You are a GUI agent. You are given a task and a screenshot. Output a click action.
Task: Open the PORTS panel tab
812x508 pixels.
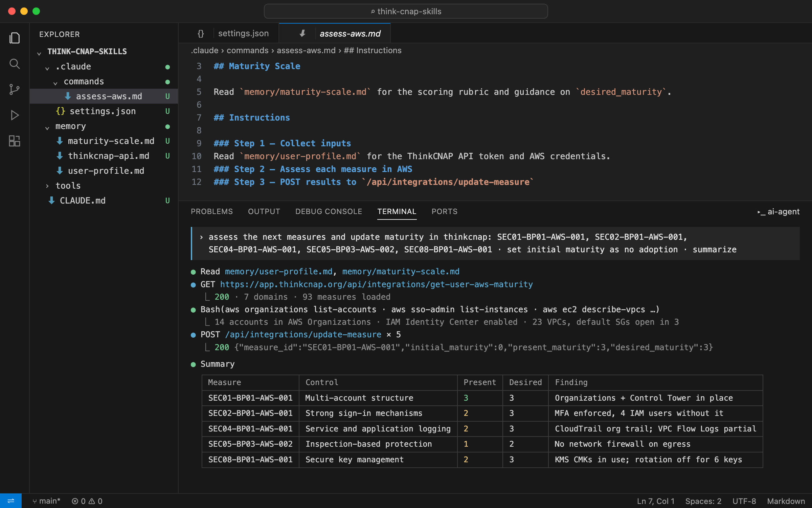[445, 212]
